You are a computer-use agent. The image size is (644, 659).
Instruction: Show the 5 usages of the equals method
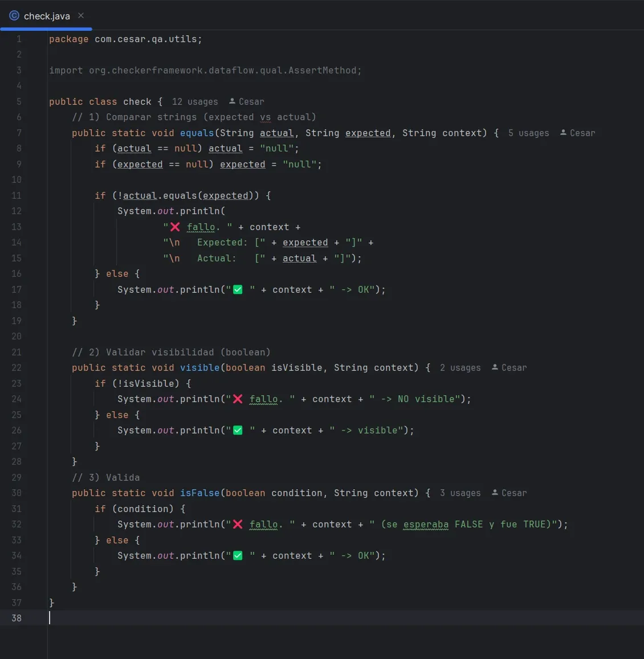pos(528,133)
